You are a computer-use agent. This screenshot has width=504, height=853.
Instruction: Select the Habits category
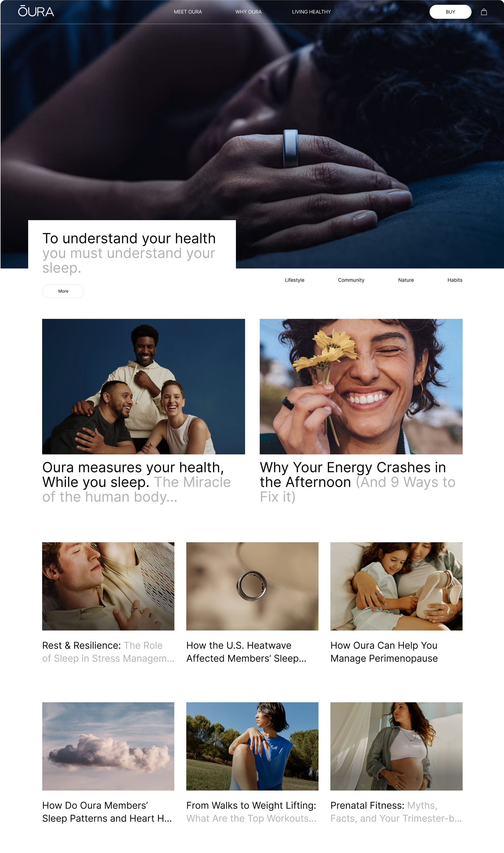[x=455, y=280]
